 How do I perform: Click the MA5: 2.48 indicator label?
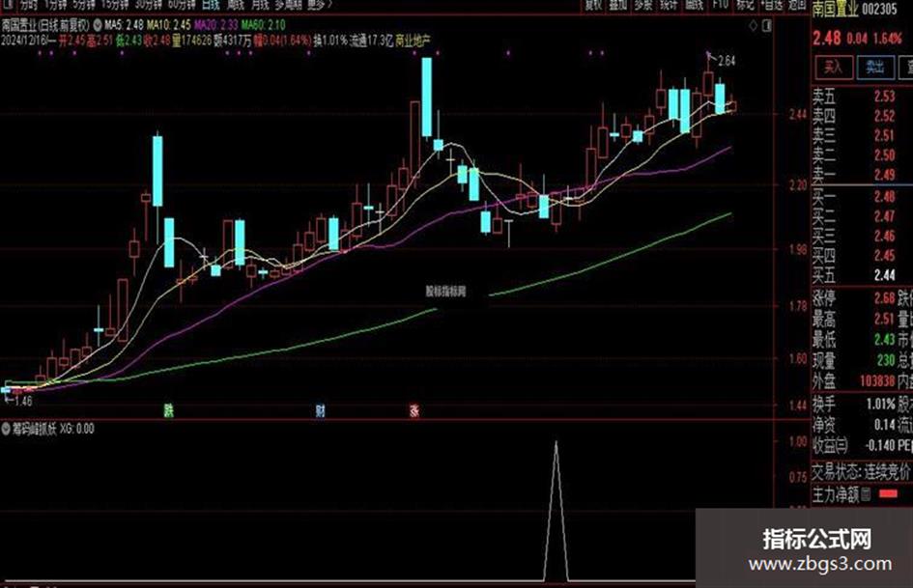pyautogui.click(x=124, y=25)
